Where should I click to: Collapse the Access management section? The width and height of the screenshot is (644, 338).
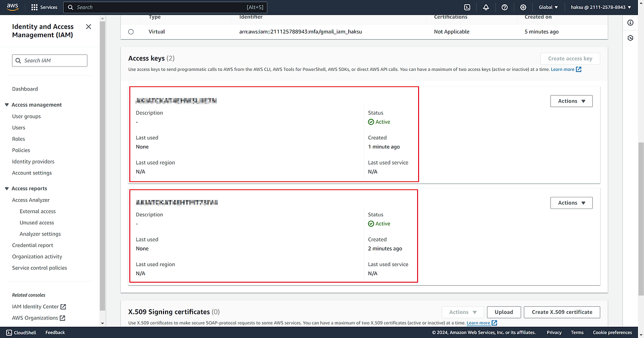[x=7, y=105]
